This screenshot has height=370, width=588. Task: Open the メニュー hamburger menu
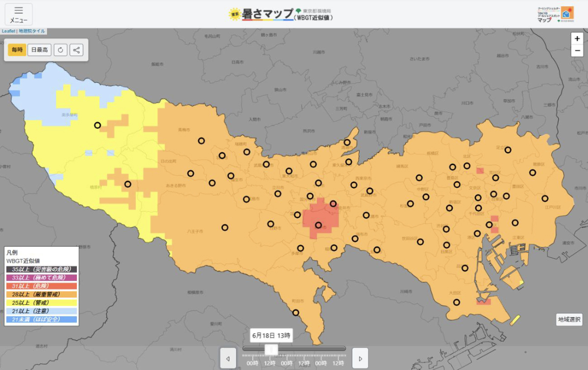pos(19,14)
